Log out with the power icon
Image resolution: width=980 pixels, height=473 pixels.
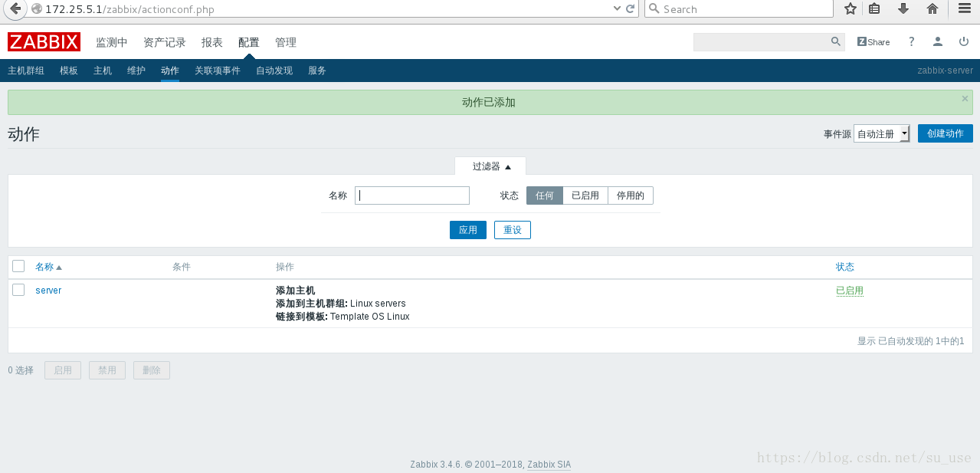tap(964, 42)
